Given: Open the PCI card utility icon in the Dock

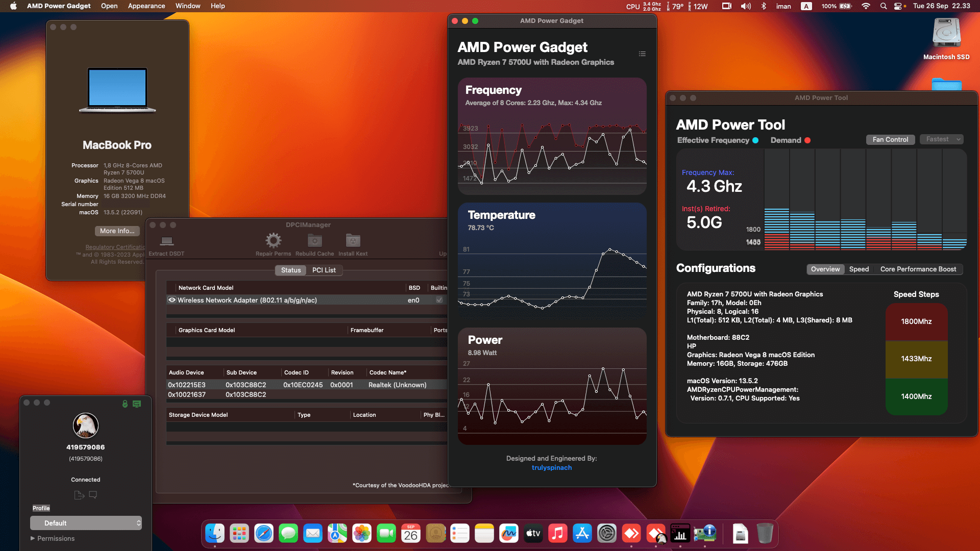Looking at the screenshot, I should [705, 533].
